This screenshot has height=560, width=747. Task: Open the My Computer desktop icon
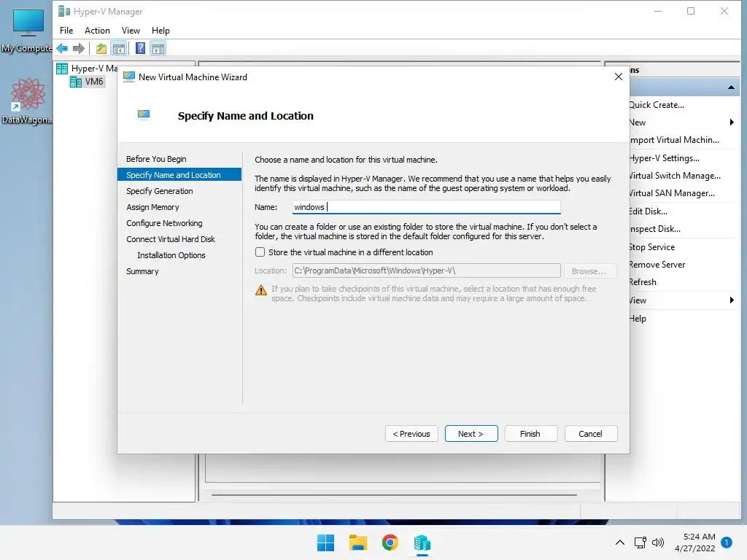[27, 31]
